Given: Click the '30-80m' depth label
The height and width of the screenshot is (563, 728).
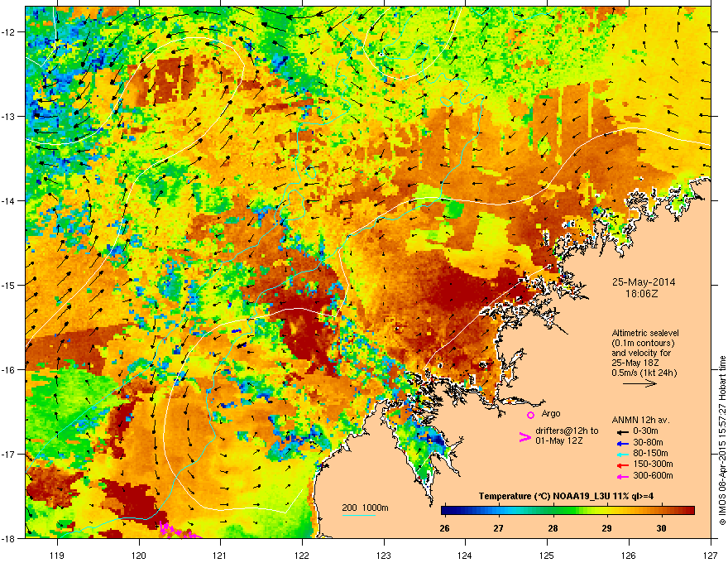Looking at the screenshot, I should (x=648, y=442).
